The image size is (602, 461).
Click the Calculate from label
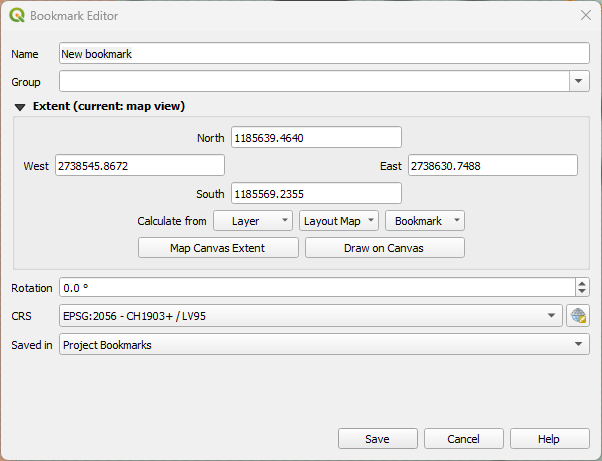click(172, 221)
